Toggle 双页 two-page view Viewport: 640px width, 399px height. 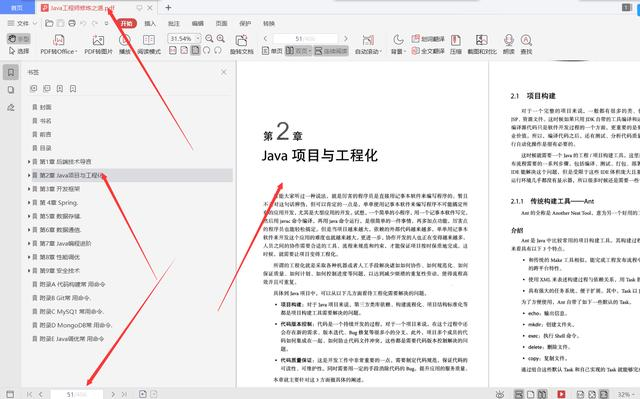298,51
